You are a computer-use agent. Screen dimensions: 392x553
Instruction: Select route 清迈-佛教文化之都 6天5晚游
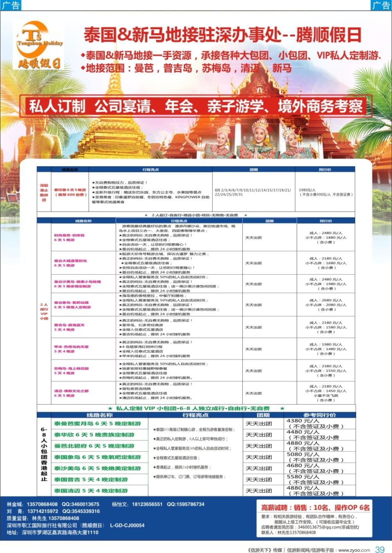71,393
